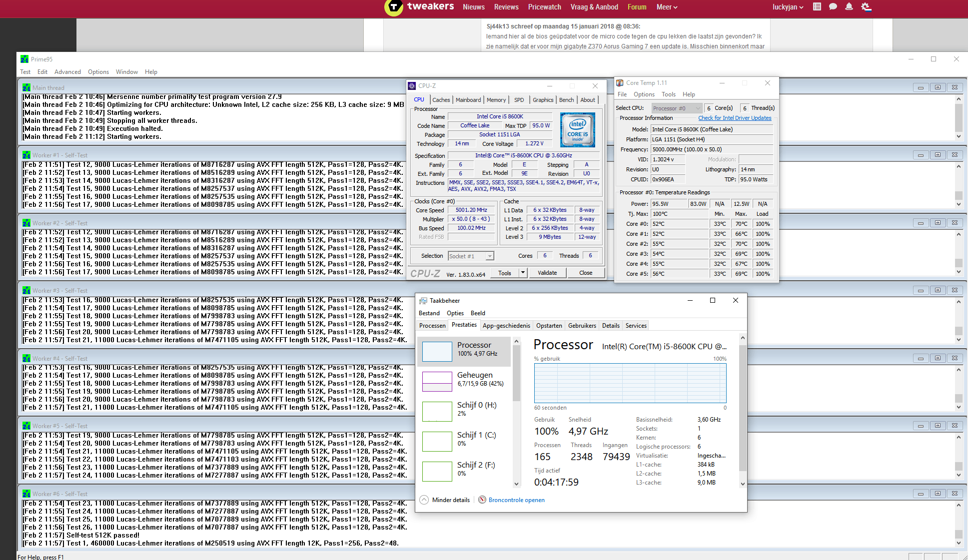Screen dimensions: 968x560
Task: Expand the luckyjan user menu
Action: point(788,7)
